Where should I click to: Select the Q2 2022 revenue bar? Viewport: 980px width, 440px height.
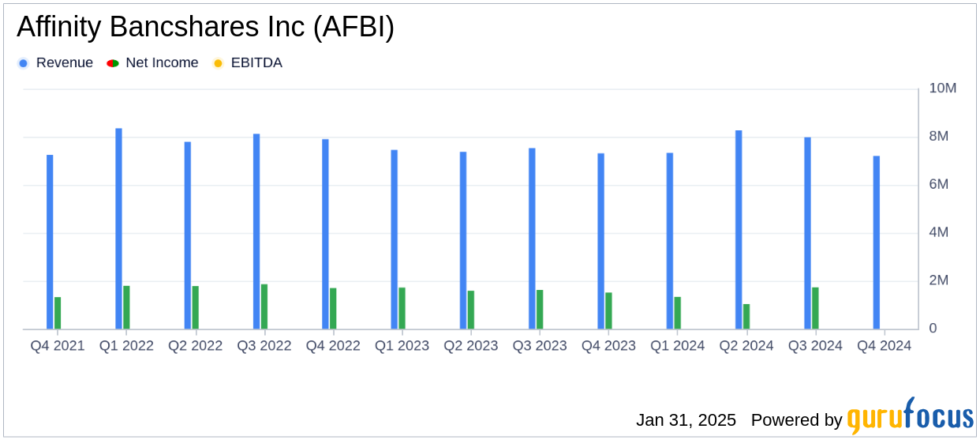click(188, 235)
